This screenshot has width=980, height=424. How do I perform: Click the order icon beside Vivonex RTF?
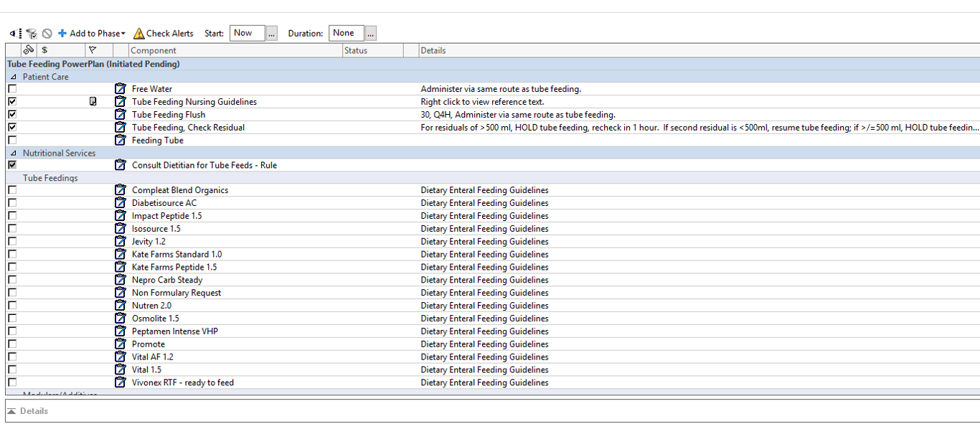click(121, 382)
